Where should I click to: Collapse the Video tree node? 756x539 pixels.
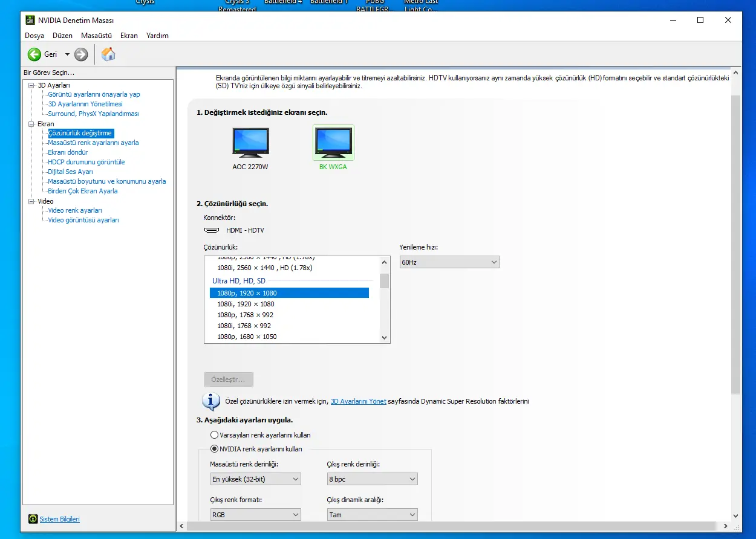click(x=33, y=201)
